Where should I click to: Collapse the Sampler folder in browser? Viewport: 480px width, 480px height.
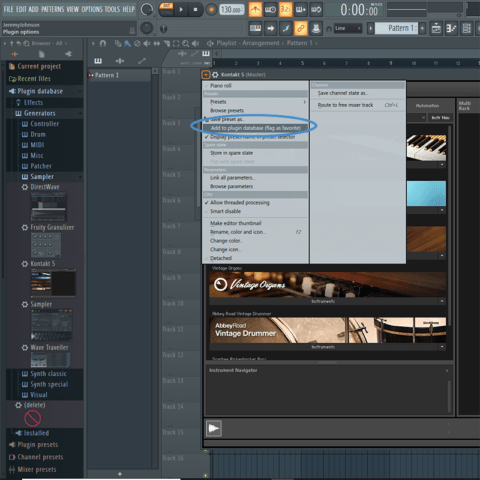[42, 177]
